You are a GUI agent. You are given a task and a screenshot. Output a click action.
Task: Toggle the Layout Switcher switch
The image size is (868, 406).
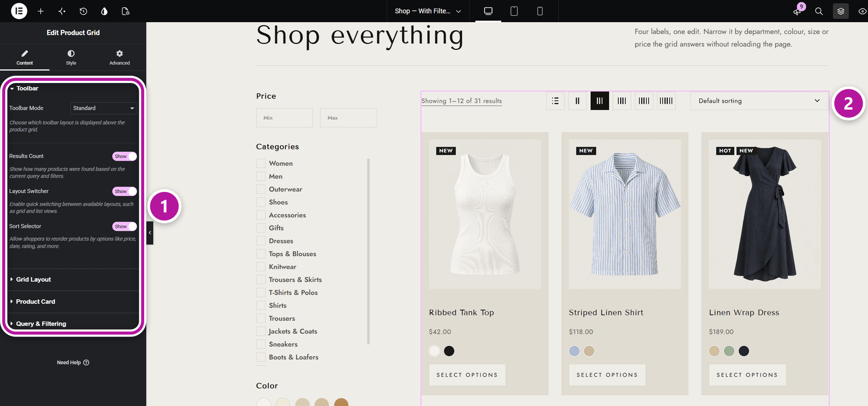click(x=124, y=191)
